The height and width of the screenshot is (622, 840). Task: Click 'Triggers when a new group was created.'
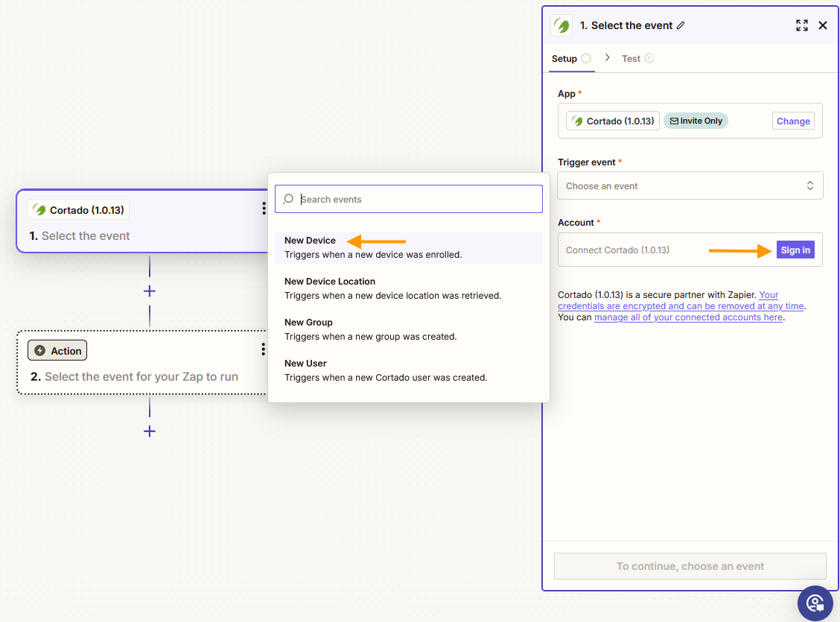pos(370,337)
